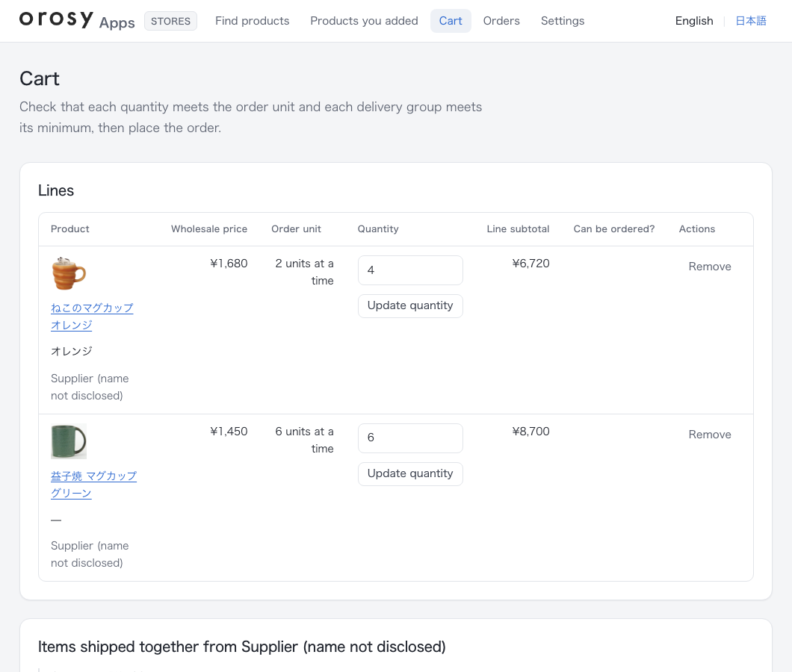Click the STORES badge
Viewport: 792px width, 672px height.
point(170,21)
